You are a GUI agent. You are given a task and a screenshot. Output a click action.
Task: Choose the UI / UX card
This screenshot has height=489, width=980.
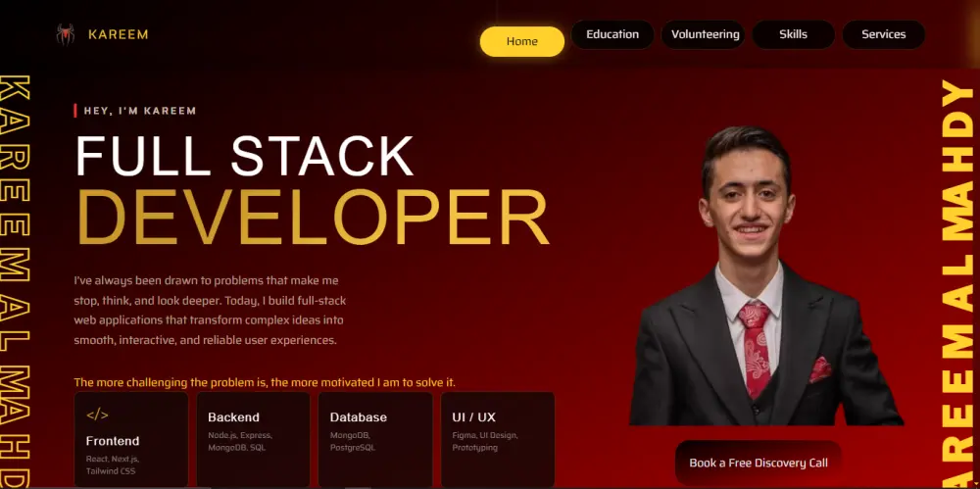click(x=498, y=440)
